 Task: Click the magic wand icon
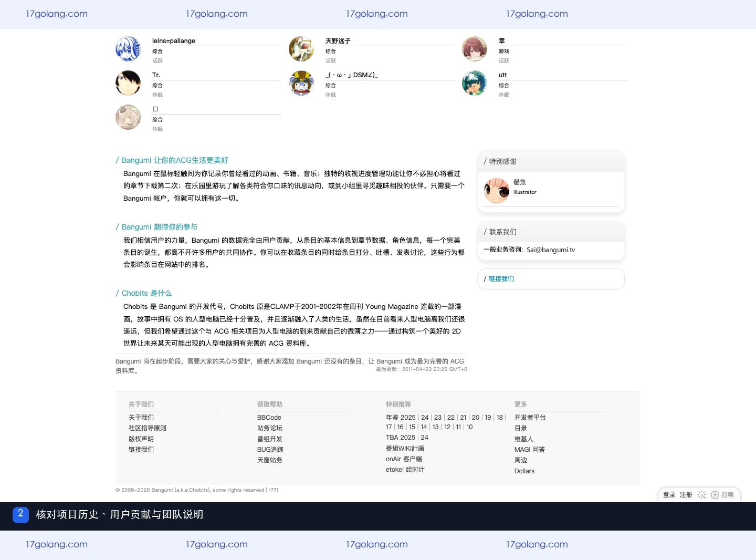pyautogui.click(x=701, y=495)
